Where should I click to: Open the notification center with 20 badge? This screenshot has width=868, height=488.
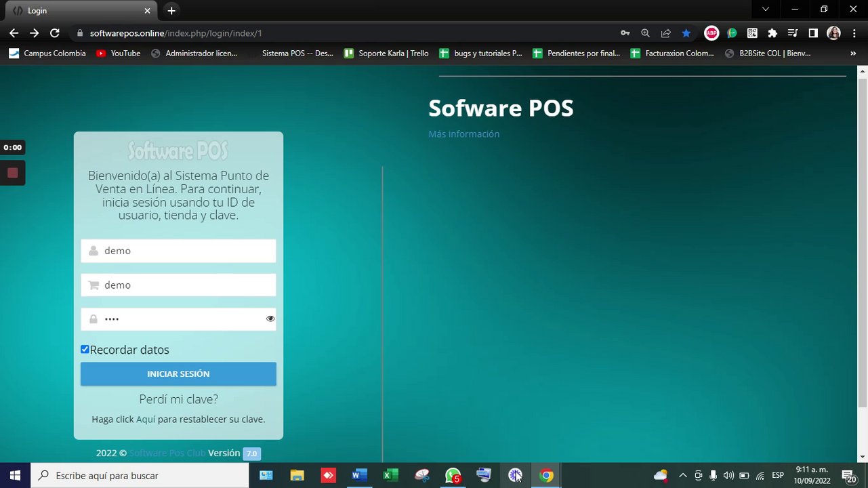[848, 475]
